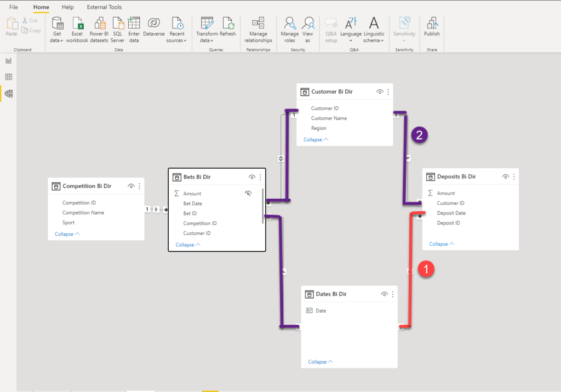Toggle visibility of Deposits Bi Dir table
The width and height of the screenshot is (561, 392).
coord(505,177)
